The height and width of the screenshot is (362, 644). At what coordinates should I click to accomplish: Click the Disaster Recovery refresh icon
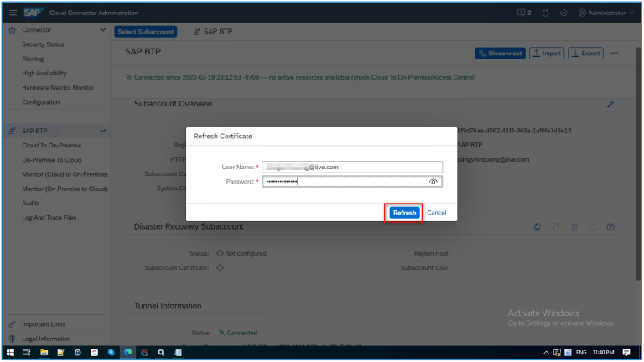pyautogui.click(x=592, y=227)
